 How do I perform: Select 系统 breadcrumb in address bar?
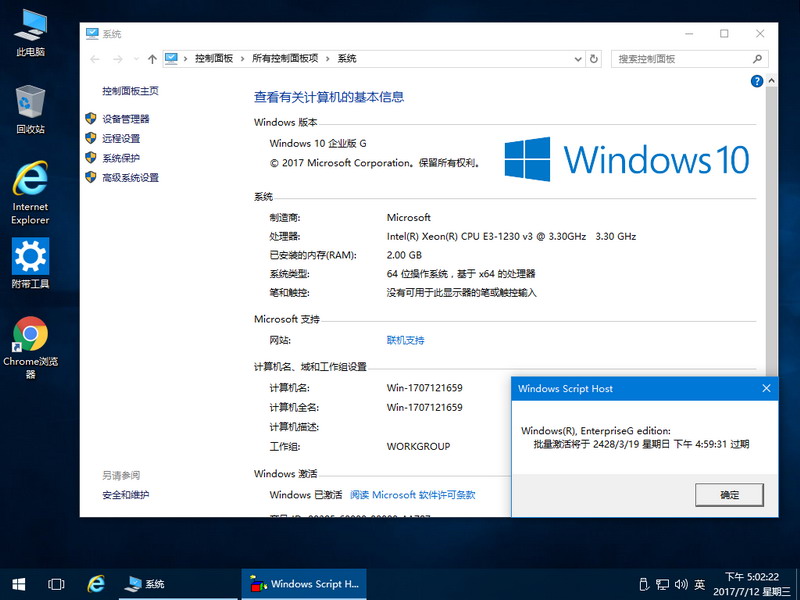point(347,59)
